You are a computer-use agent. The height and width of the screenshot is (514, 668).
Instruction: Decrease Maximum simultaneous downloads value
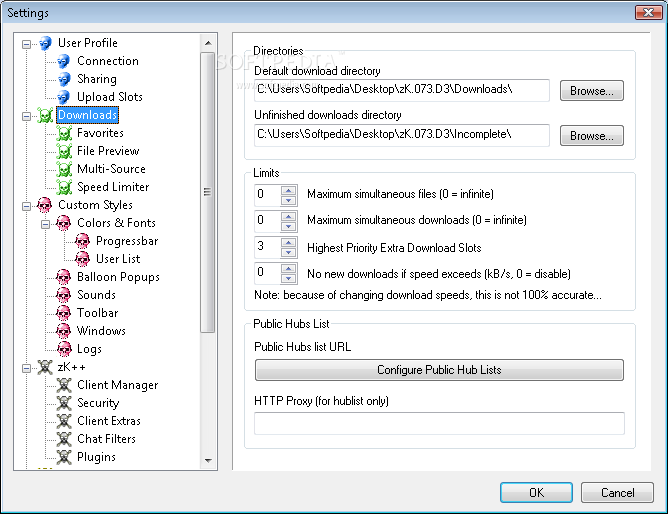(x=289, y=226)
